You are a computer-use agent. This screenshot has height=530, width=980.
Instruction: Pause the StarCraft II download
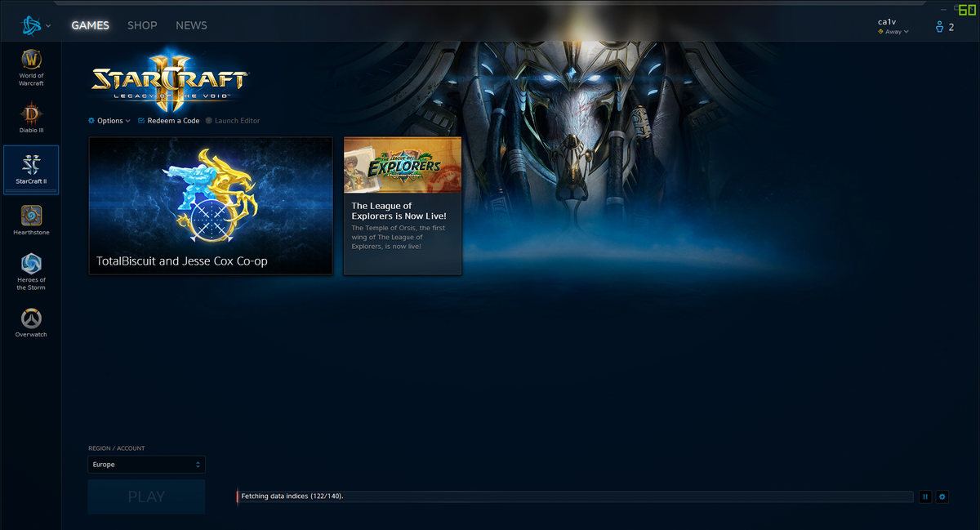(x=924, y=497)
